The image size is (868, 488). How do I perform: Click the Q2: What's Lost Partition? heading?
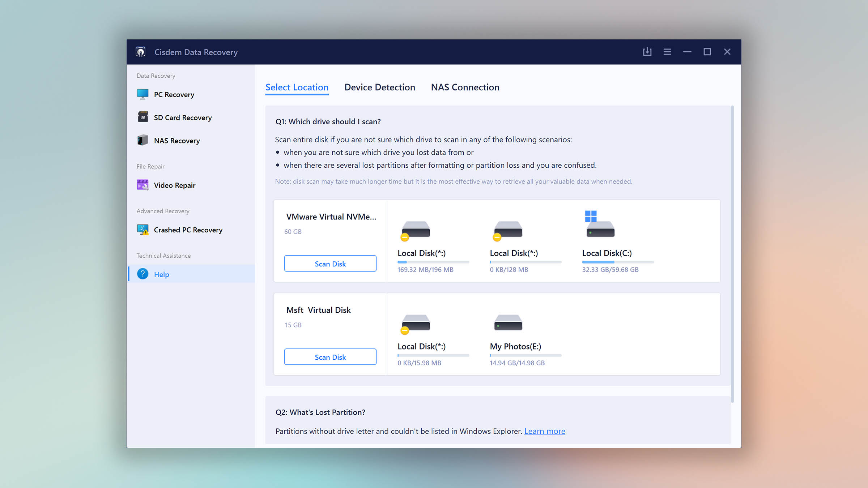320,412
